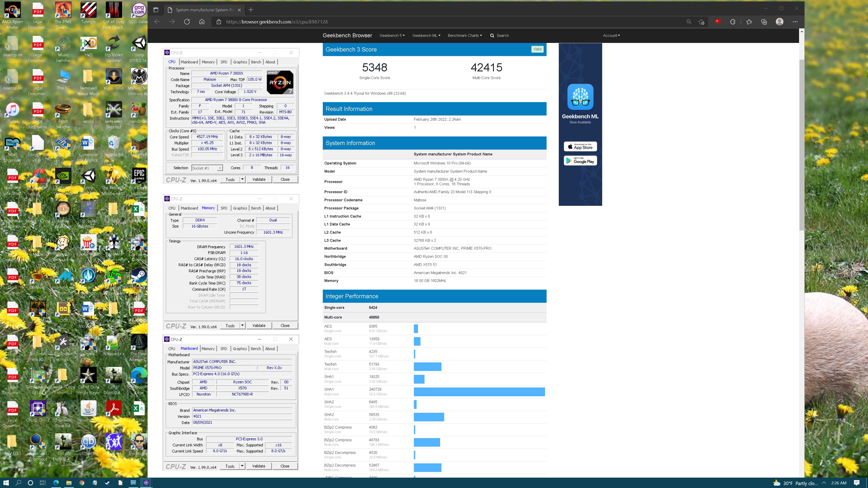
Task: Open the browser profile avatar
Action: click(779, 21)
